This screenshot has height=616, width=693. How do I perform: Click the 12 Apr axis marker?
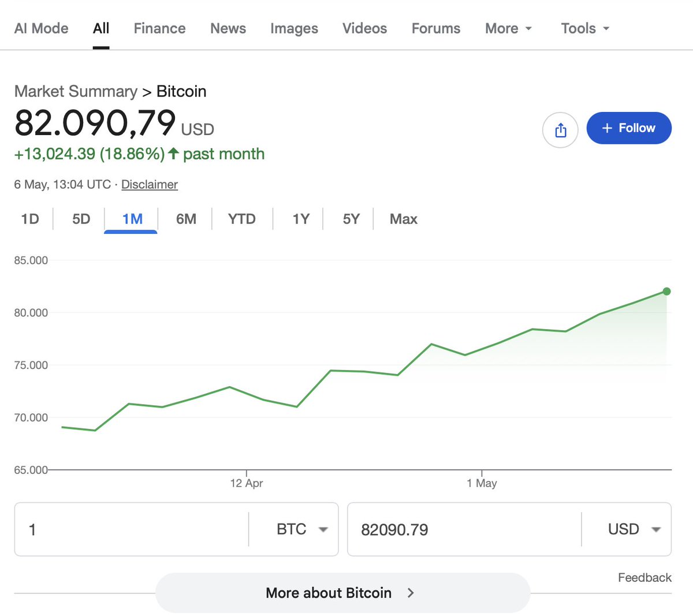[x=247, y=483]
